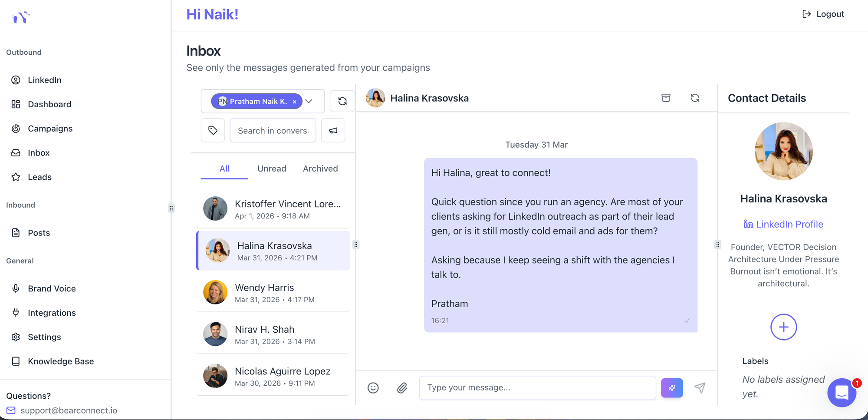Click the megaphone campaign filter icon
Viewport: 868px width, 420px height.
tap(333, 130)
